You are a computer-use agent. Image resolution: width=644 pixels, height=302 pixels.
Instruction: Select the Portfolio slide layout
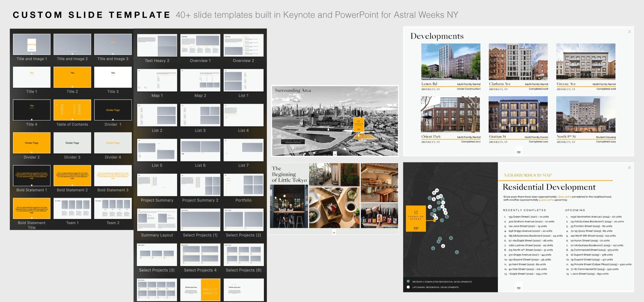point(243,185)
